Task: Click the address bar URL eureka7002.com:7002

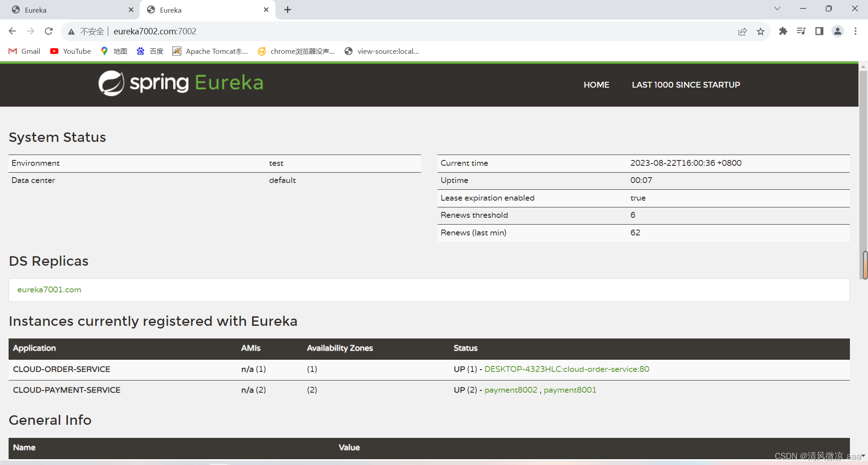Action: (155, 31)
